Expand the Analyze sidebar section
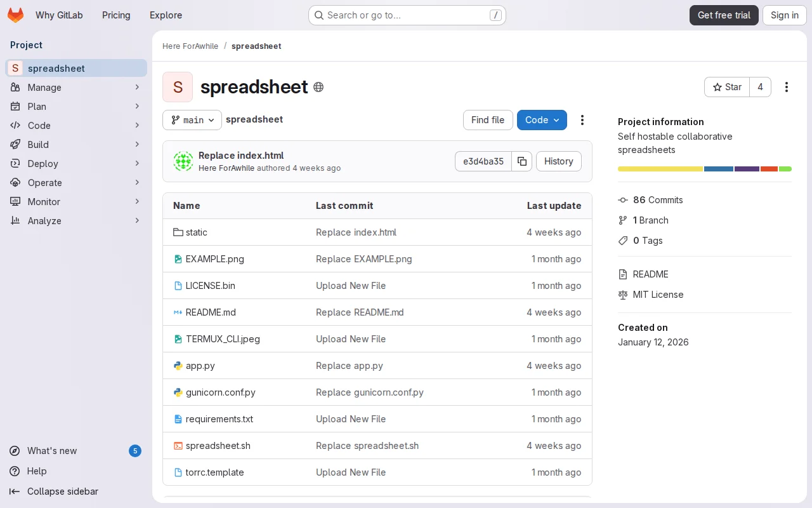This screenshot has width=812, height=508. coord(76,220)
